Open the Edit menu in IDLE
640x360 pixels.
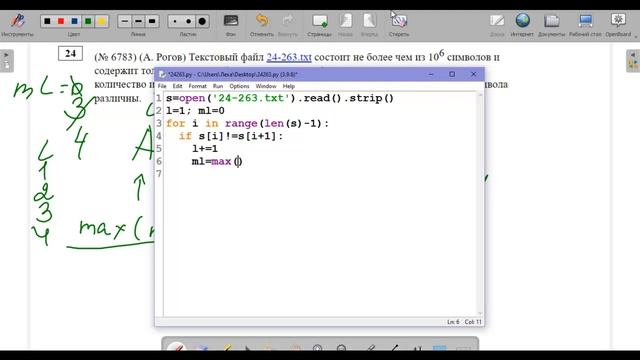click(x=177, y=86)
